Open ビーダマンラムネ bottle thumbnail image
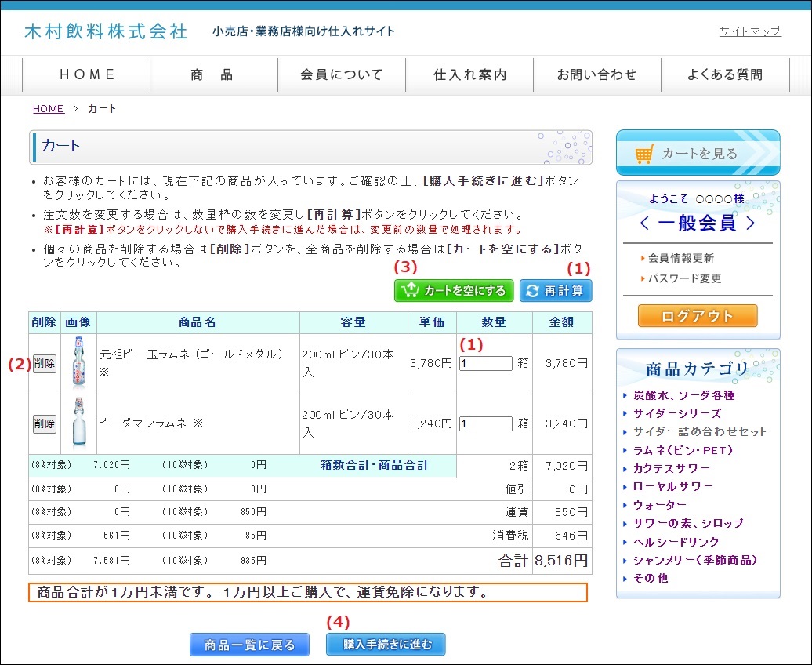812x665 pixels. pos(78,423)
